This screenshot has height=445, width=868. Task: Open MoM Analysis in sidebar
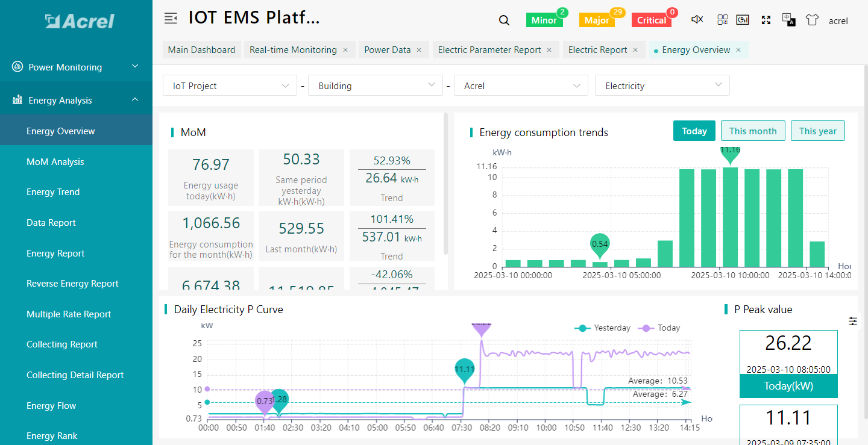pyautogui.click(x=76, y=161)
